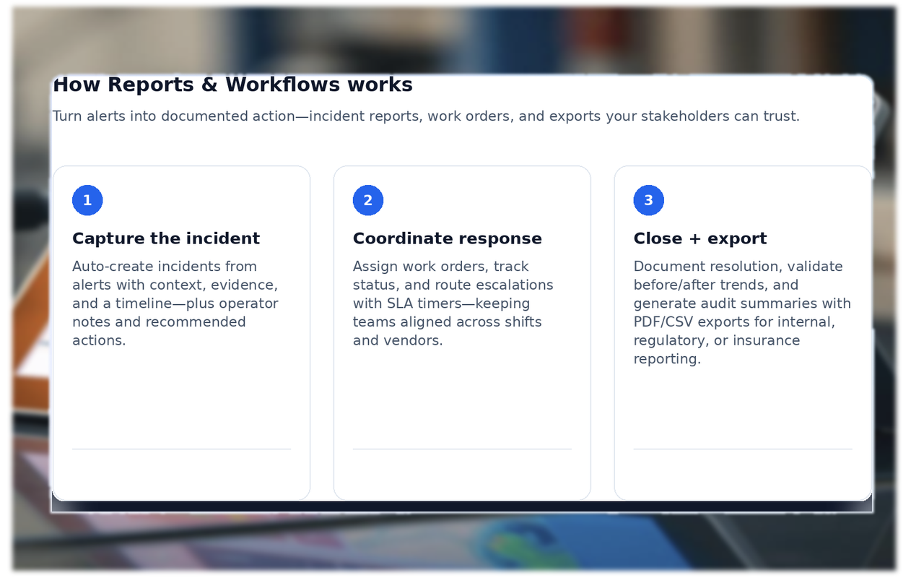Click the subtitle starting "Turn alerts into documented action"
Image resolution: width=924 pixels, height=578 pixels.
(426, 116)
